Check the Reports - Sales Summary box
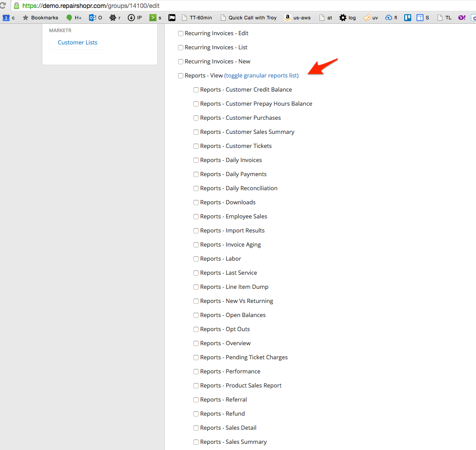This screenshot has width=476, height=450. tap(196, 442)
